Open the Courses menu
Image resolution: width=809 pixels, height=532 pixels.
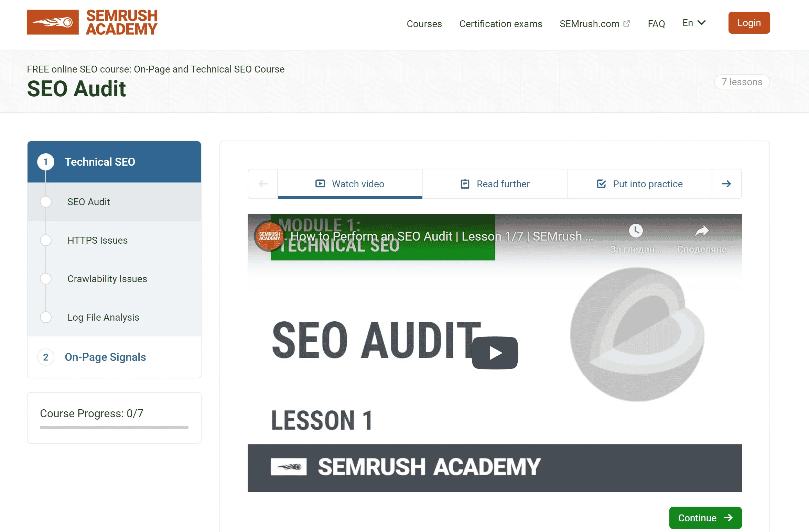pyautogui.click(x=424, y=24)
